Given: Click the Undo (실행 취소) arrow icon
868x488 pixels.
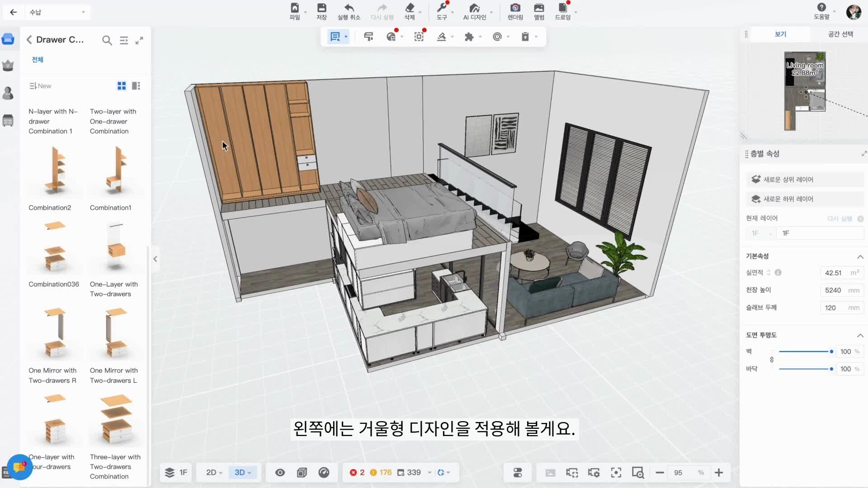Looking at the screenshot, I should pyautogui.click(x=349, y=8).
